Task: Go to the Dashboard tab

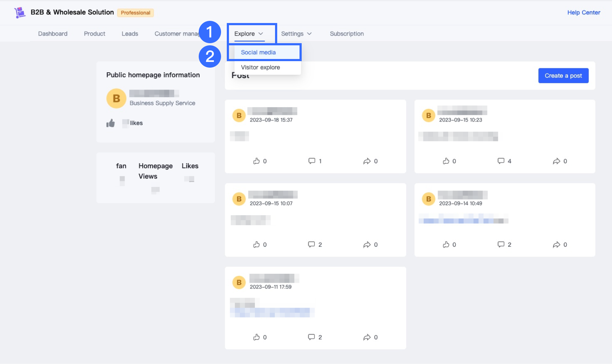Action: (53, 34)
